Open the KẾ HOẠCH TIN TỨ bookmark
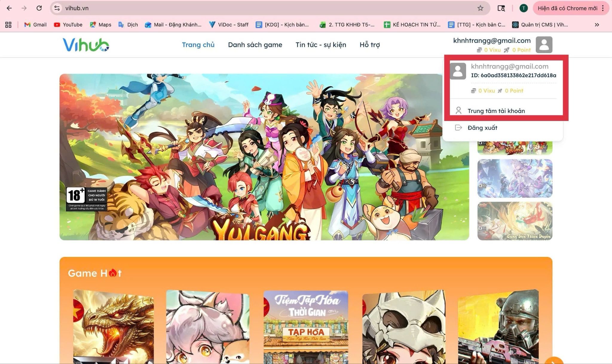This screenshot has height=364, width=612. pyautogui.click(x=412, y=25)
